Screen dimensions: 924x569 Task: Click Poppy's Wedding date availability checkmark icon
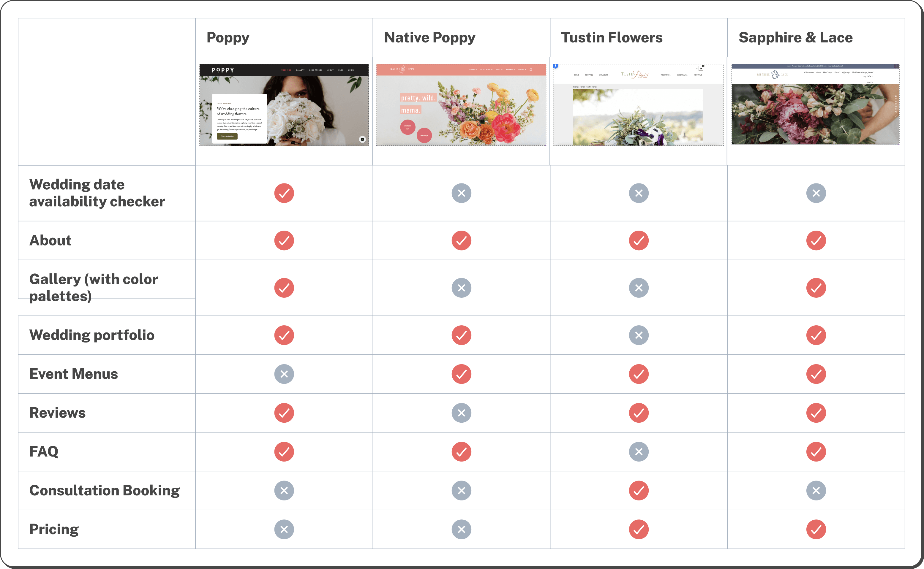[x=284, y=193]
